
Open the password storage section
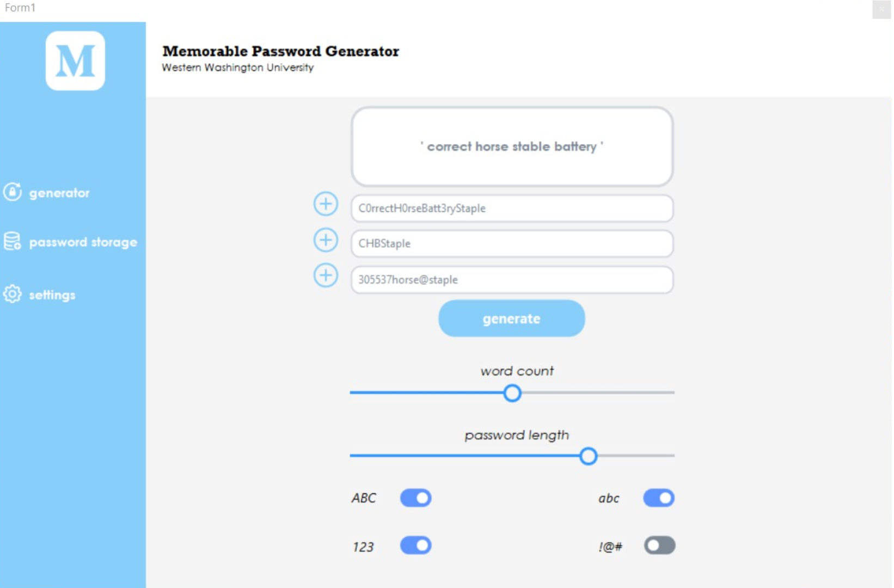tap(83, 242)
